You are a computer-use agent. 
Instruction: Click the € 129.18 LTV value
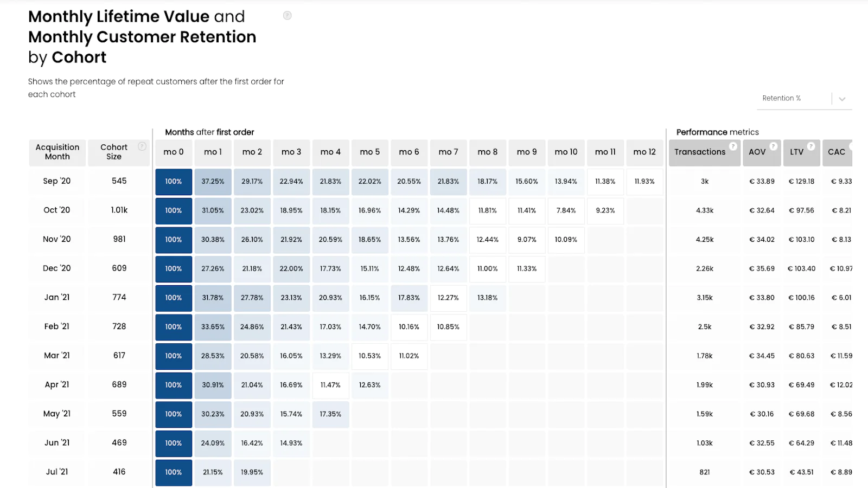tap(801, 182)
